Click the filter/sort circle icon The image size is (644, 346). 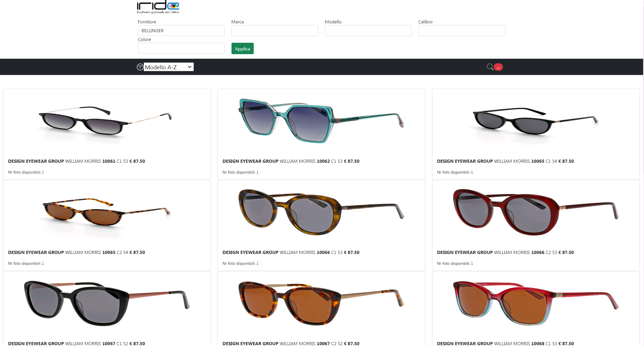coord(140,67)
